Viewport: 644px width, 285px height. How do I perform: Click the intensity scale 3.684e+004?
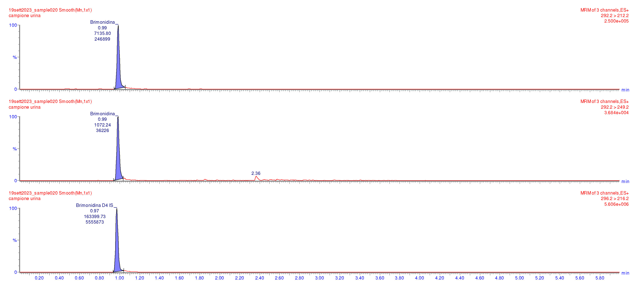(616, 113)
